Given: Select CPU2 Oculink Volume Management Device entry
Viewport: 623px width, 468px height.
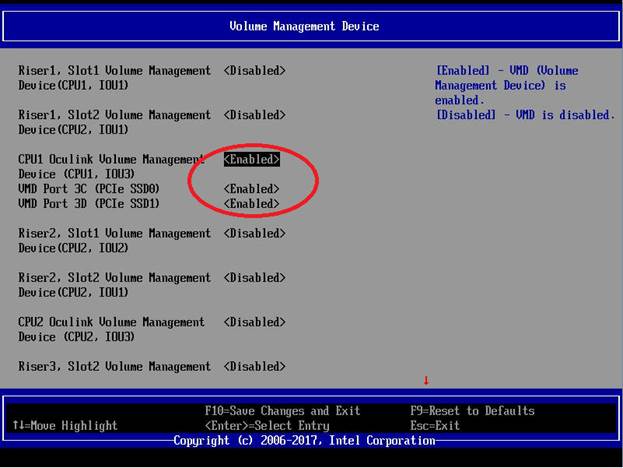Looking at the screenshot, I should (111, 329).
